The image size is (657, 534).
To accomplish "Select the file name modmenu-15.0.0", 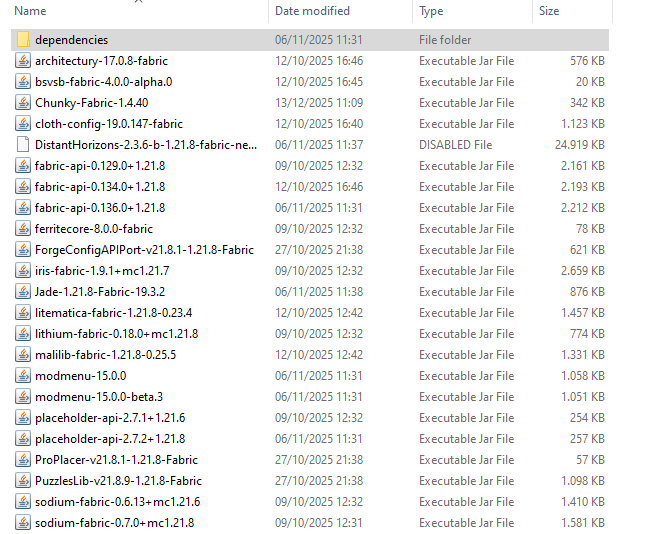I will [x=80, y=376].
